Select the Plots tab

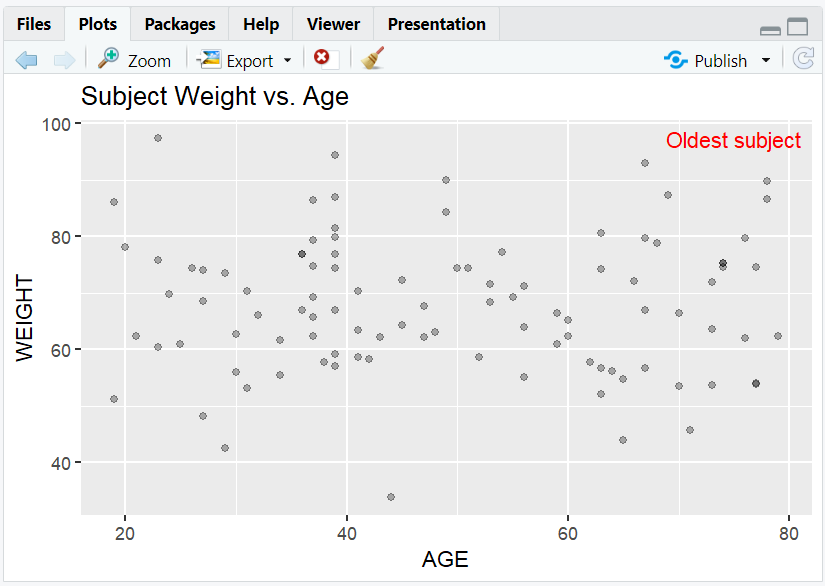[97, 24]
